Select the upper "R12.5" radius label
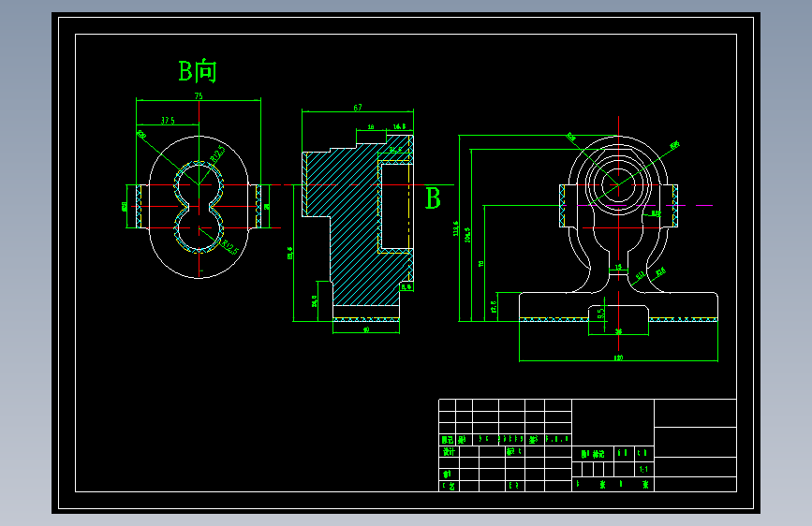The image size is (812, 526). (x=217, y=154)
